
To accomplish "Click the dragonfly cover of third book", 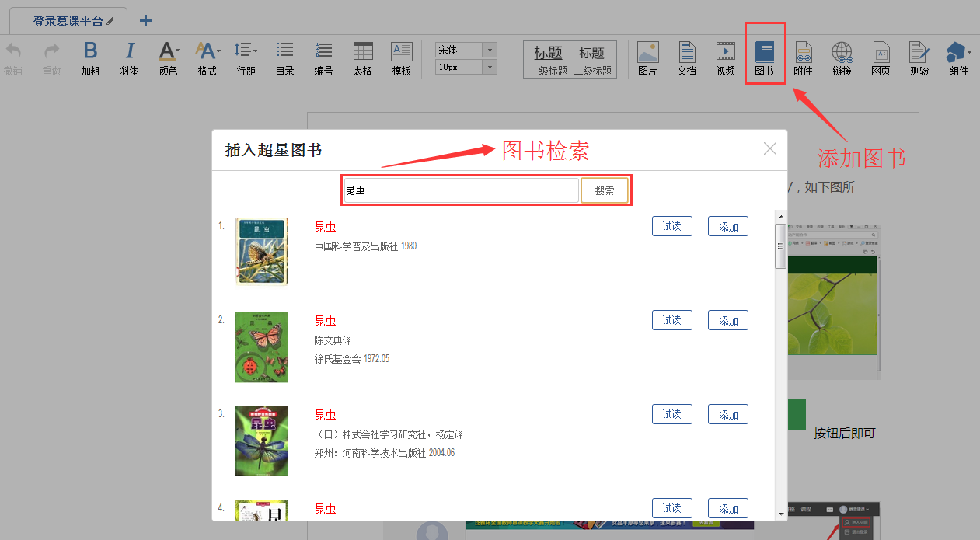I will point(262,441).
